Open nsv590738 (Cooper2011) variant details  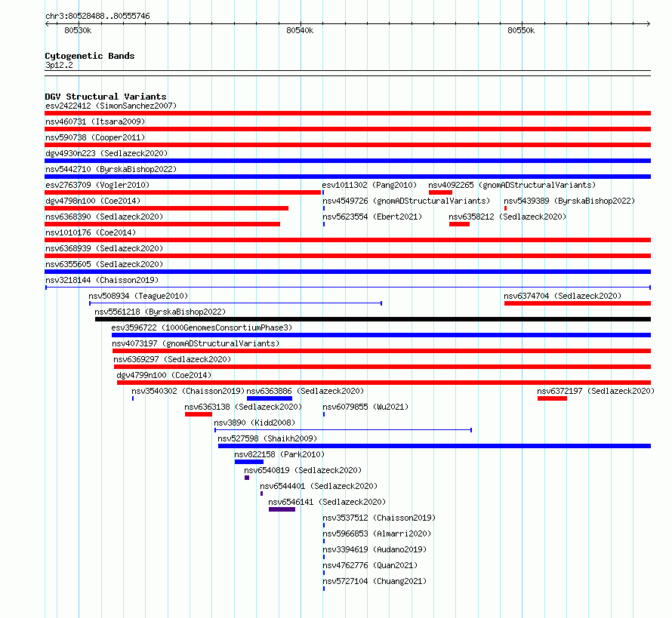[x=95, y=137]
